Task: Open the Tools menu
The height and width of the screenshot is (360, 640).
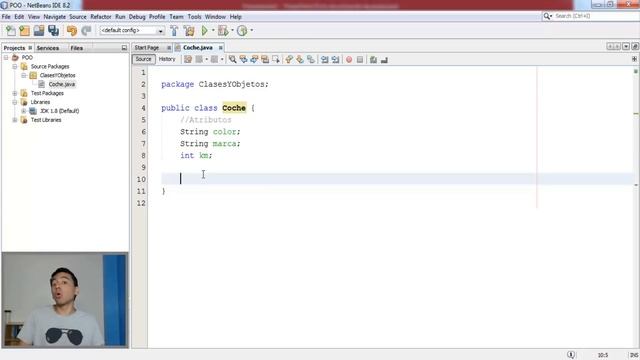Action: 194,17
